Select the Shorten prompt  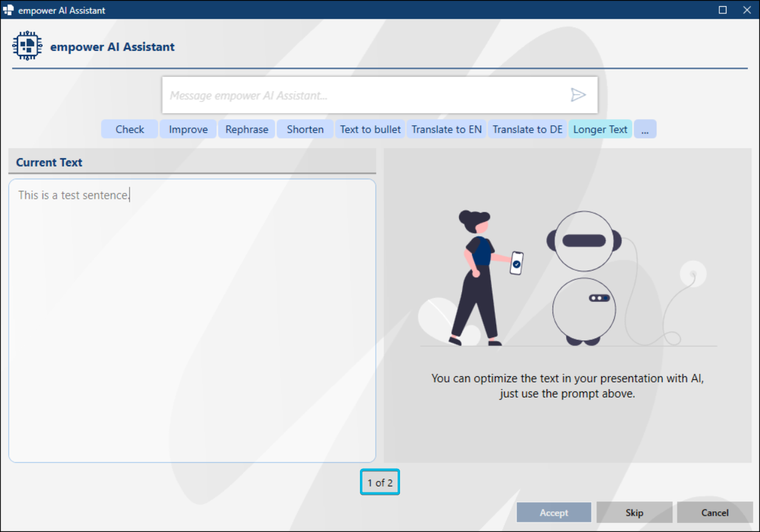(x=305, y=129)
